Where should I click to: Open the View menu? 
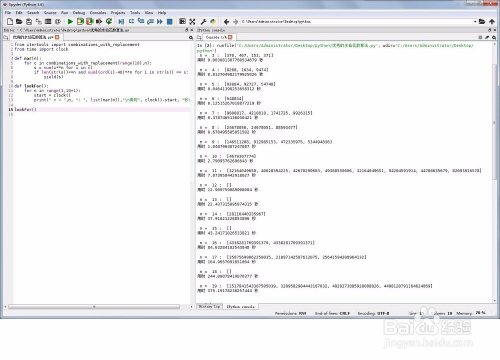(x=149, y=13)
